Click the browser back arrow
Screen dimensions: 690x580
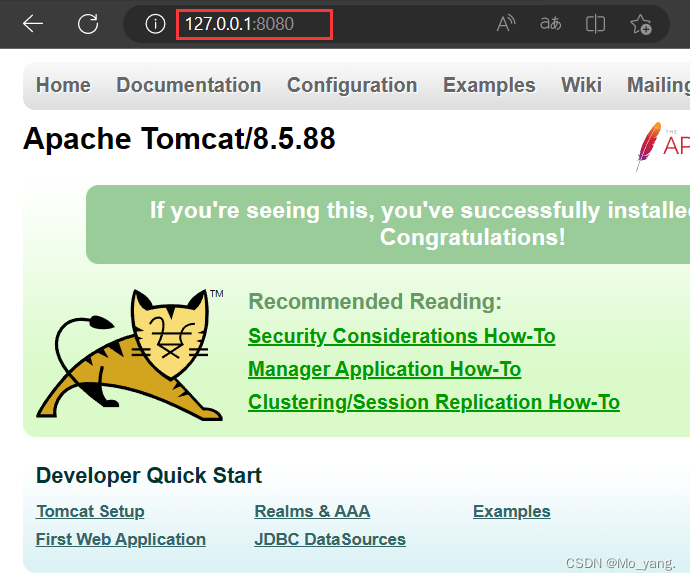[x=33, y=24]
